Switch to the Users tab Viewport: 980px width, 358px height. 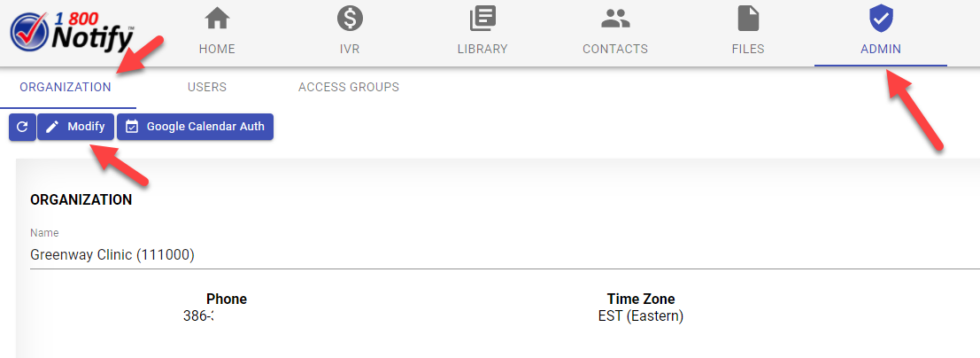(x=207, y=87)
